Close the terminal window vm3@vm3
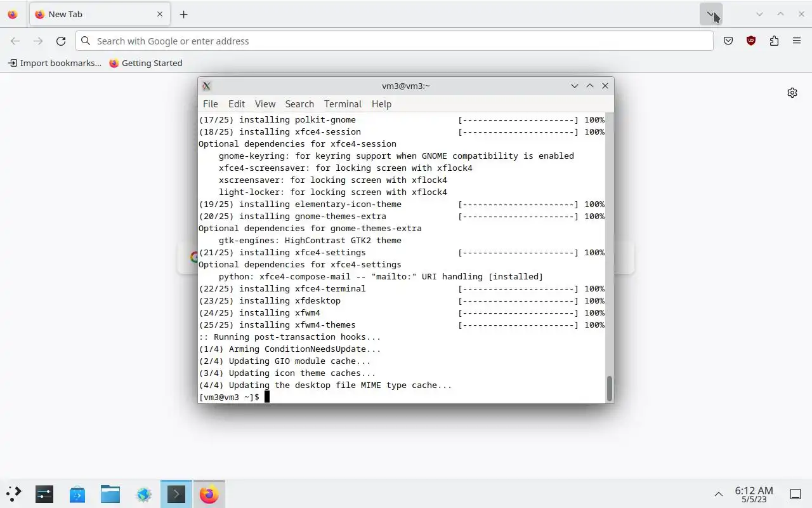The image size is (812, 508). 605,86
